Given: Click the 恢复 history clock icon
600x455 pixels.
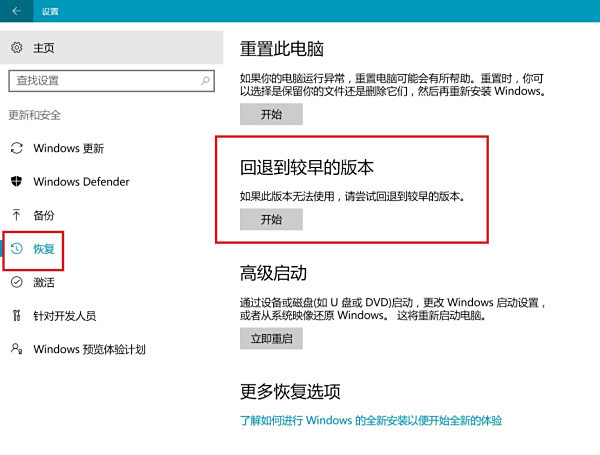Looking at the screenshot, I should pyautogui.click(x=16, y=249).
